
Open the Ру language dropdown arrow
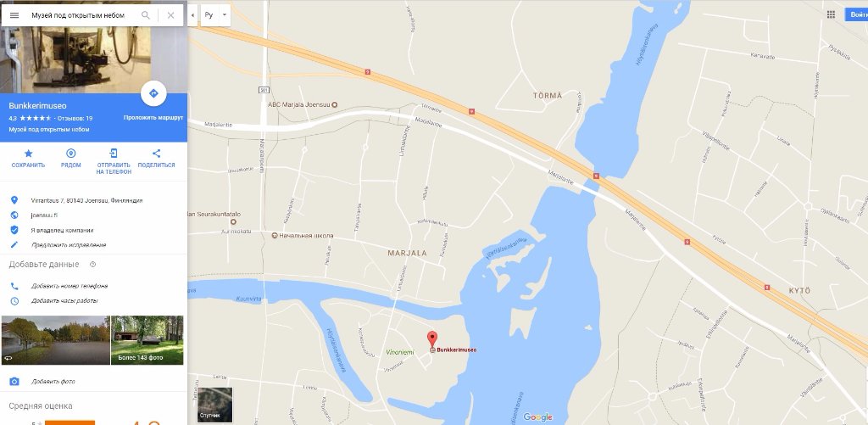click(224, 15)
